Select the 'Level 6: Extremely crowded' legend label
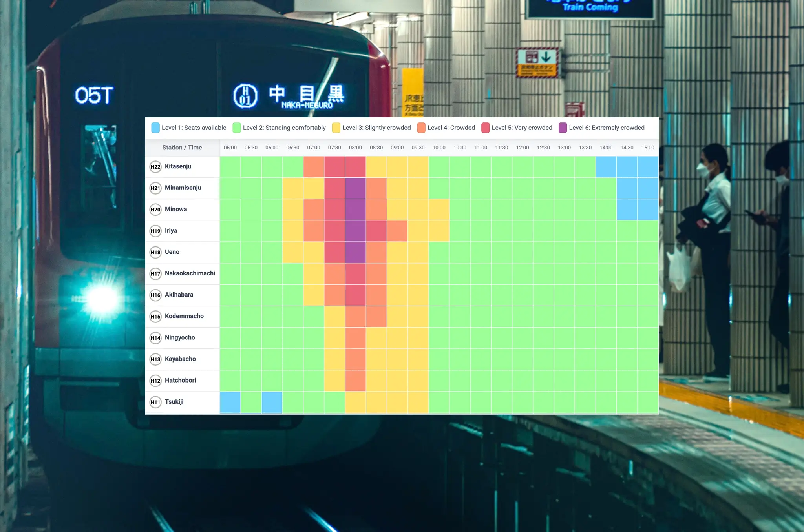This screenshot has width=804, height=532. pyautogui.click(x=607, y=128)
